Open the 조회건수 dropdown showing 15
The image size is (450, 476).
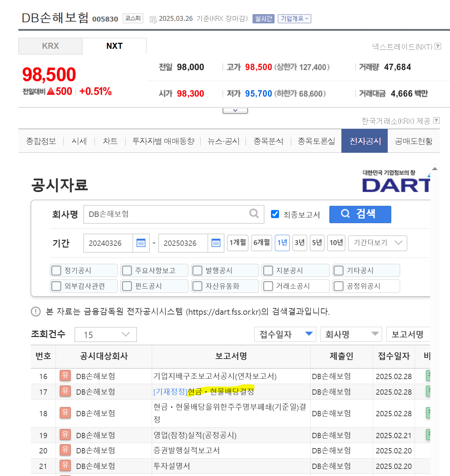[105, 334]
